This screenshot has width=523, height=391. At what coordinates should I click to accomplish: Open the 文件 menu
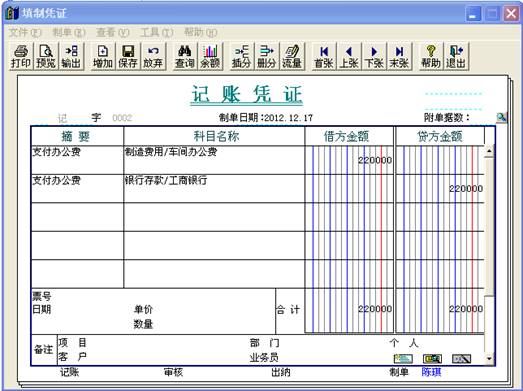click(x=25, y=32)
